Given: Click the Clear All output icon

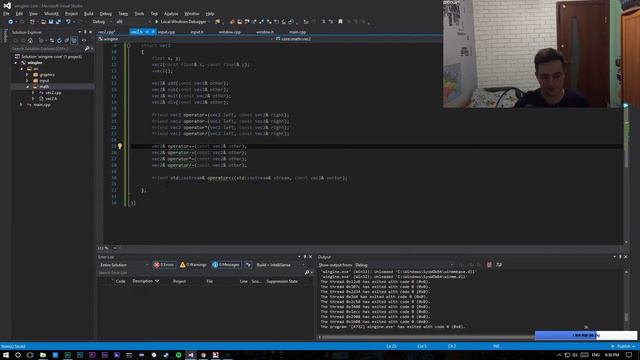Looking at the screenshot, I should [489, 265].
